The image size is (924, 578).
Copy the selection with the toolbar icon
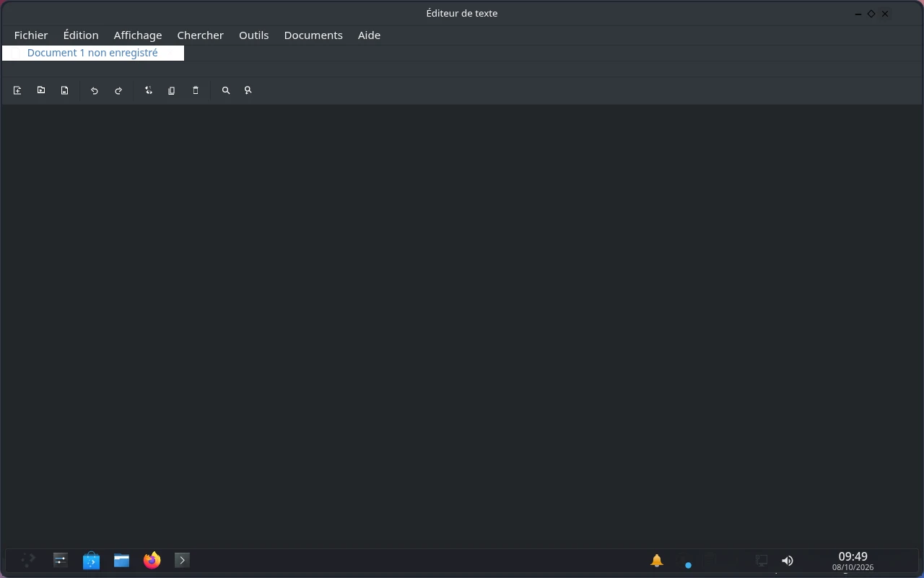click(172, 90)
